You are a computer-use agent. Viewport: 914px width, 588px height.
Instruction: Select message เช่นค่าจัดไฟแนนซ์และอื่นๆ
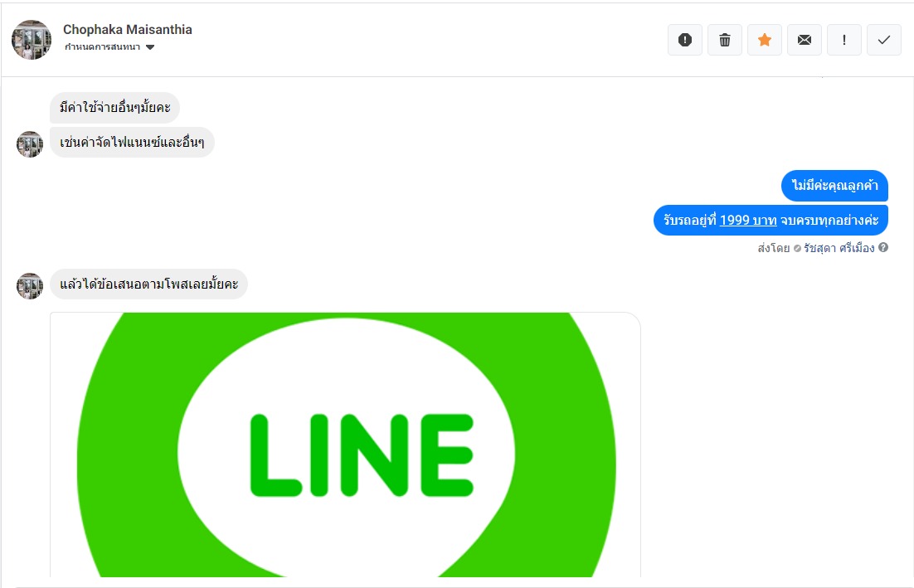[132, 142]
